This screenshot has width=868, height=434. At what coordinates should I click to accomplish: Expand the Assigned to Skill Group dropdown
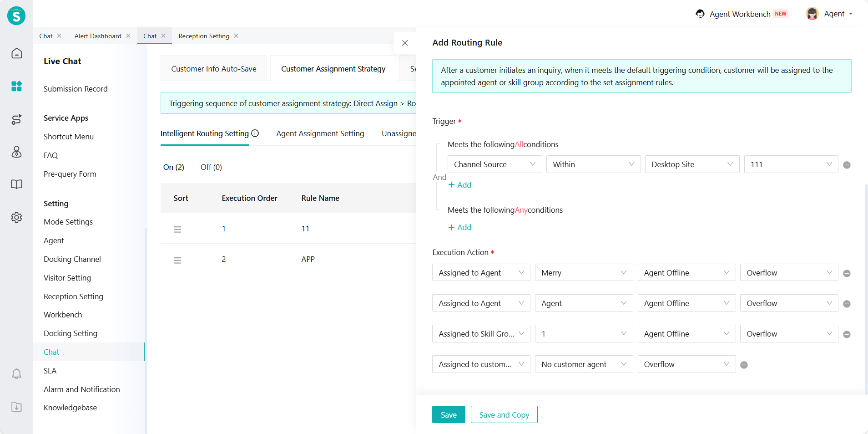click(481, 334)
